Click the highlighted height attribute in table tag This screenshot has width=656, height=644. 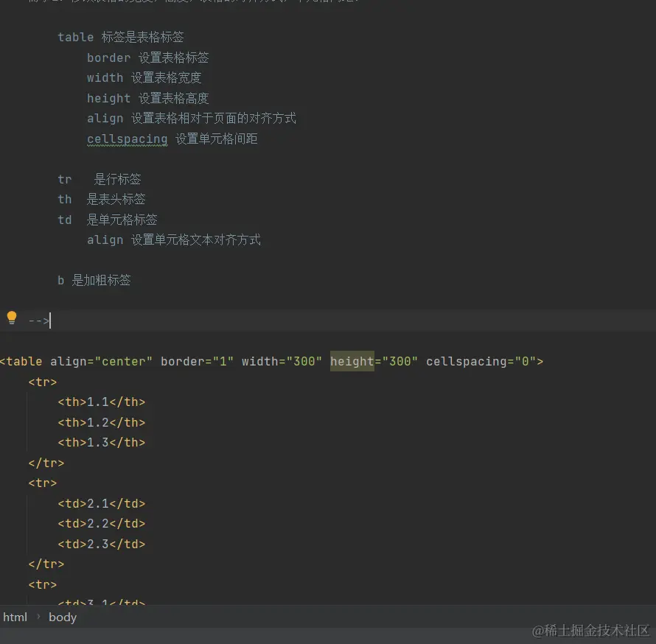[352, 361]
